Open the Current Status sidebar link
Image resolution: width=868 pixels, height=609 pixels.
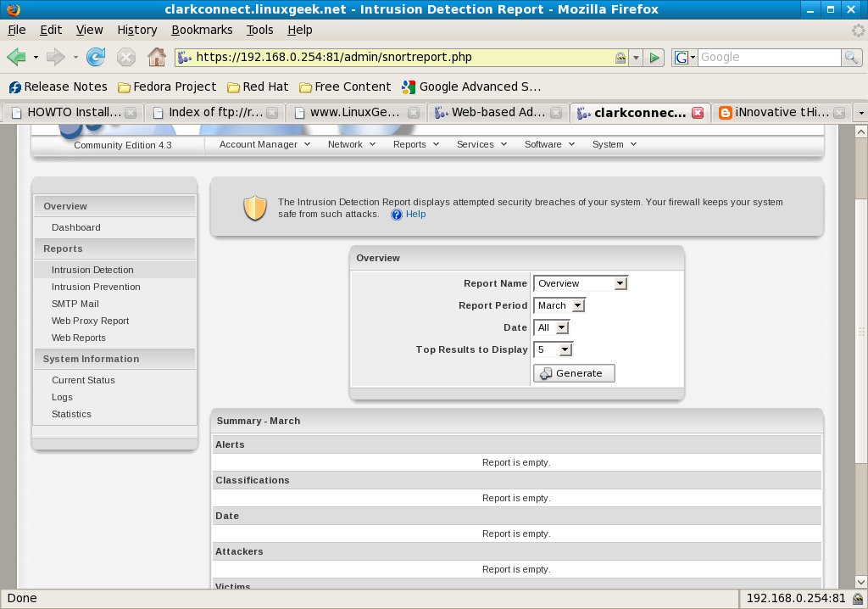pos(84,380)
